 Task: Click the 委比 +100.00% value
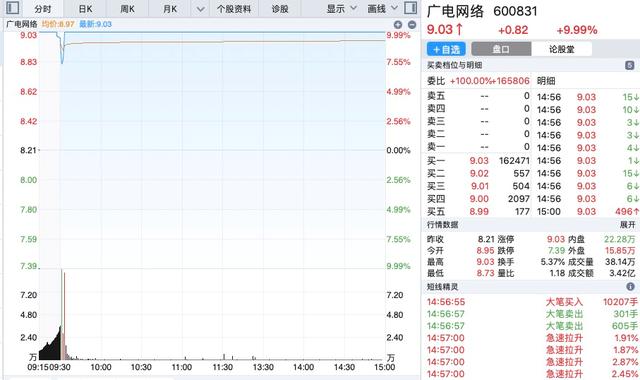coord(471,81)
